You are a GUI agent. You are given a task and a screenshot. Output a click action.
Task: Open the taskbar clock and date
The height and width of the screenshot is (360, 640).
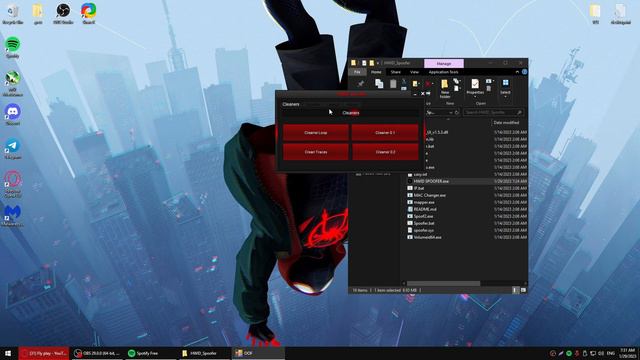click(x=627, y=353)
